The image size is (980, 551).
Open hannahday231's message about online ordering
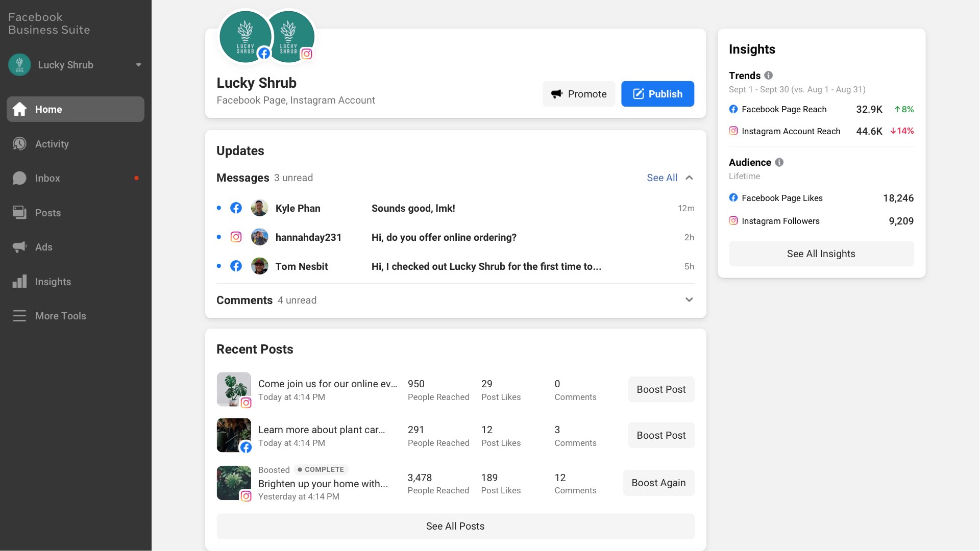pyautogui.click(x=455, y=237)
